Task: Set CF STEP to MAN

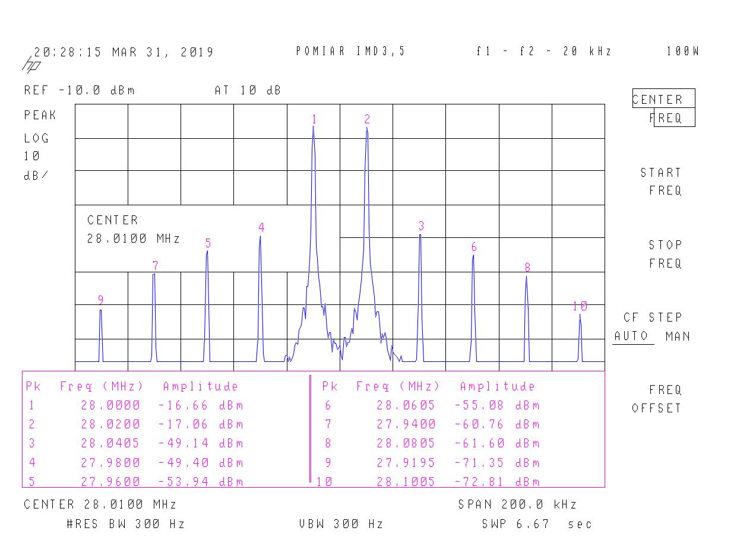Action: tap(678, 336)
